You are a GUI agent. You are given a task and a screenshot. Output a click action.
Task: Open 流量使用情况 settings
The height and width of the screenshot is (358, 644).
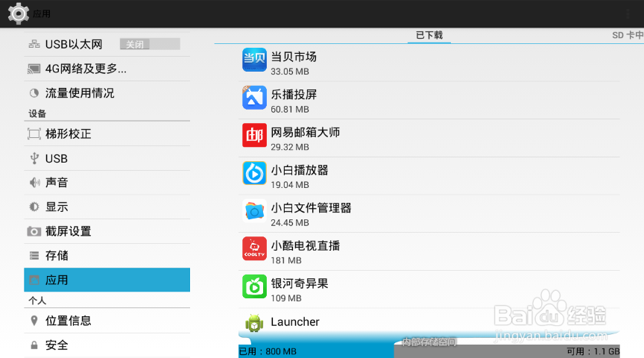tap(107, 93)
